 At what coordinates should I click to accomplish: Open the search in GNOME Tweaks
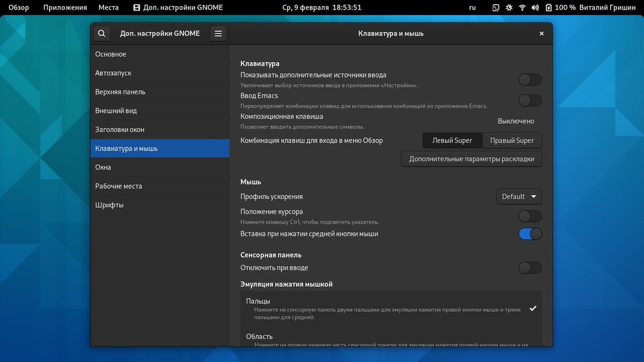pyautogui.click(x=102, y=33)
